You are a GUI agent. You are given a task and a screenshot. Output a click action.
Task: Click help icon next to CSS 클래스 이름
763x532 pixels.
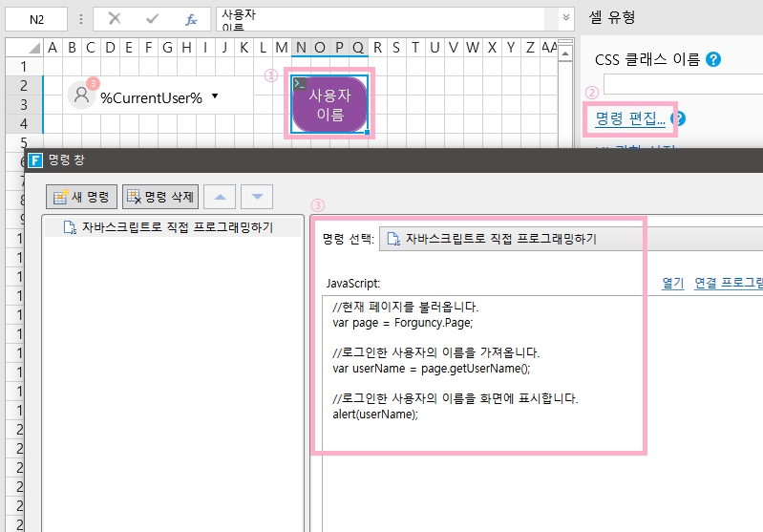tap(712, 59)
